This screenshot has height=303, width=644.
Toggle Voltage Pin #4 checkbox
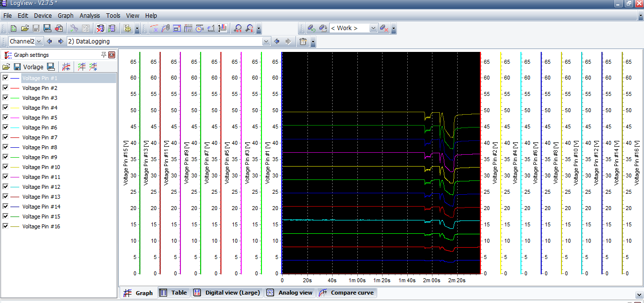point(5,108)
